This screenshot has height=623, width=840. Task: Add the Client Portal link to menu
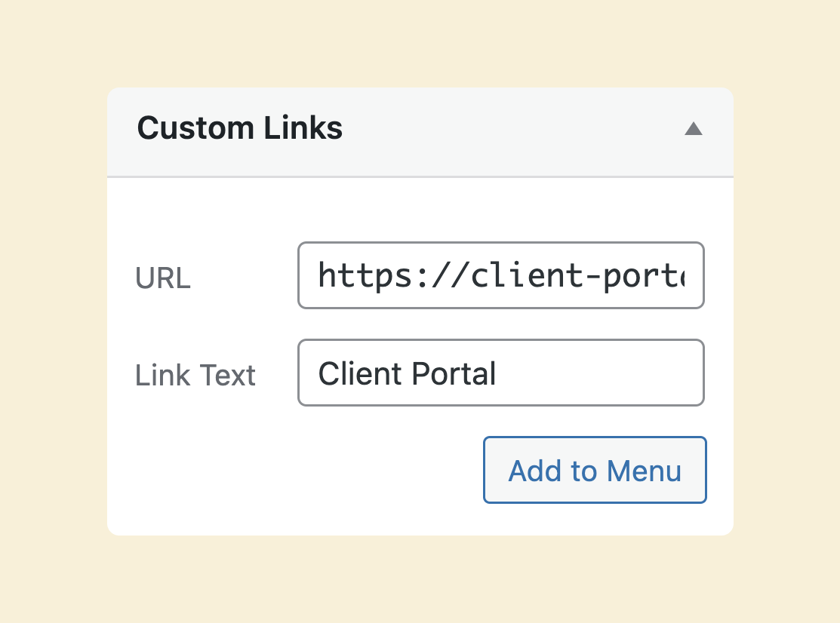coord(595,470)
